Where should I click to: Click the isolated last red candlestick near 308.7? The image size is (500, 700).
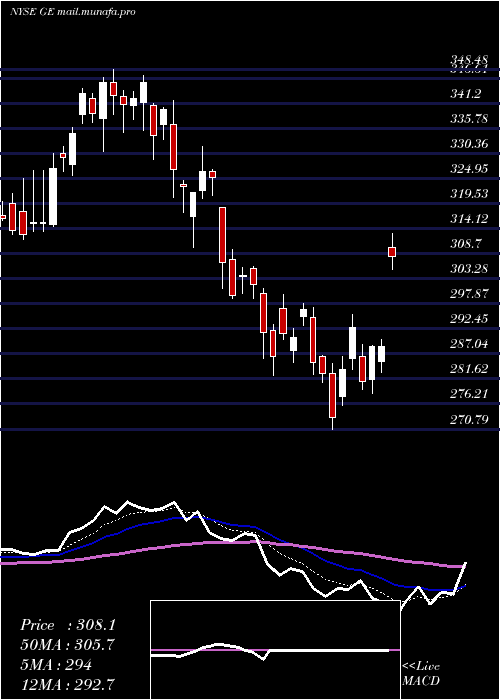(x=392, y=252)
